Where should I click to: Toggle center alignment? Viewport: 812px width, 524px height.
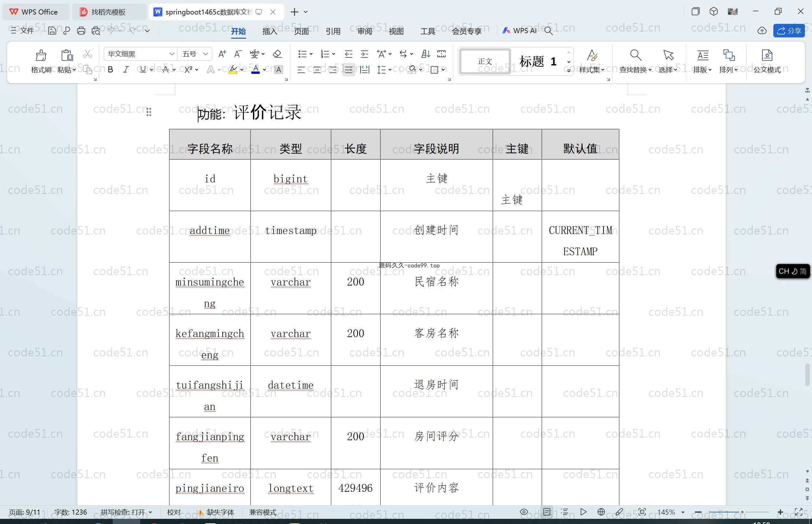click(317, 70)
